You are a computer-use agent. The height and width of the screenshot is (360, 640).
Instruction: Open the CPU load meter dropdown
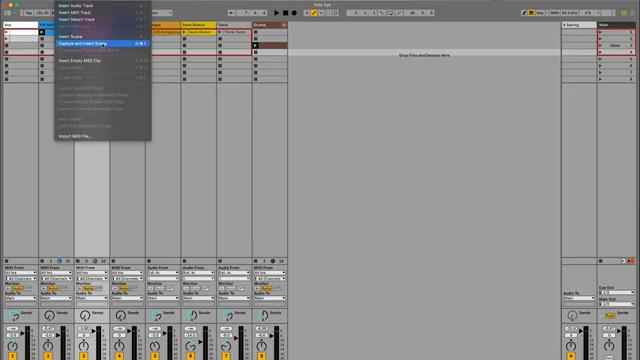pos(591,13)
